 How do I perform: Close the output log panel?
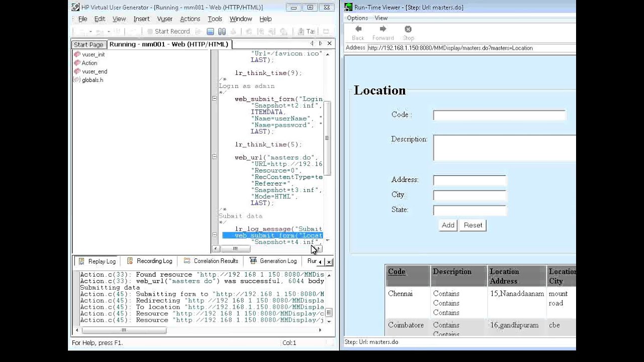[329, 261]
